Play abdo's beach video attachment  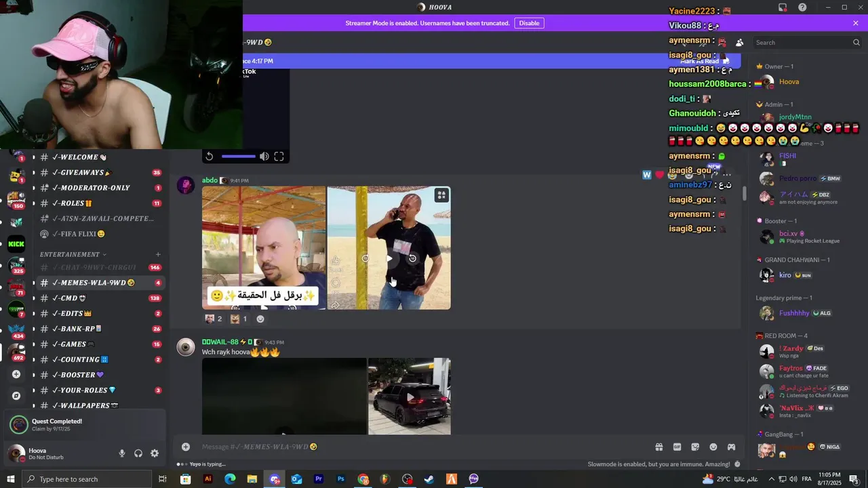389,258
